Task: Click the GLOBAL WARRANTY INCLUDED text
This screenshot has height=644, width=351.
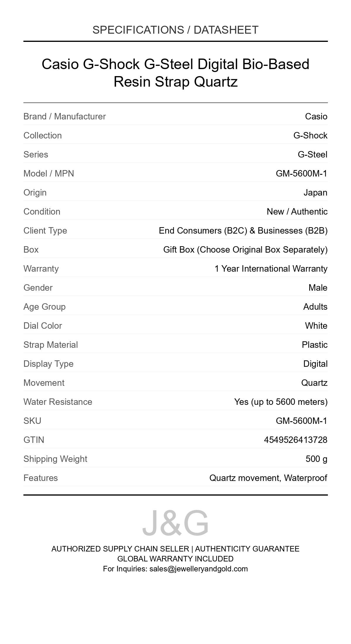Action: coord(175,559)
